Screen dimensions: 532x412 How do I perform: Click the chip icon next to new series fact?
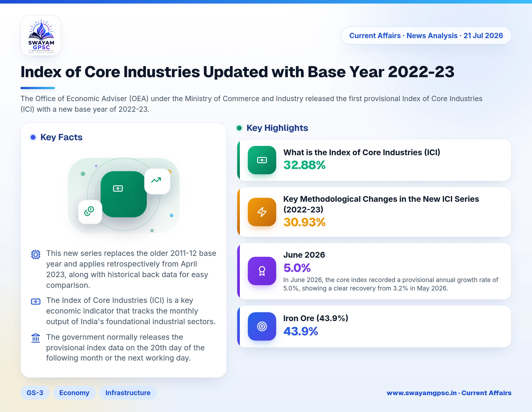(35, 254)
